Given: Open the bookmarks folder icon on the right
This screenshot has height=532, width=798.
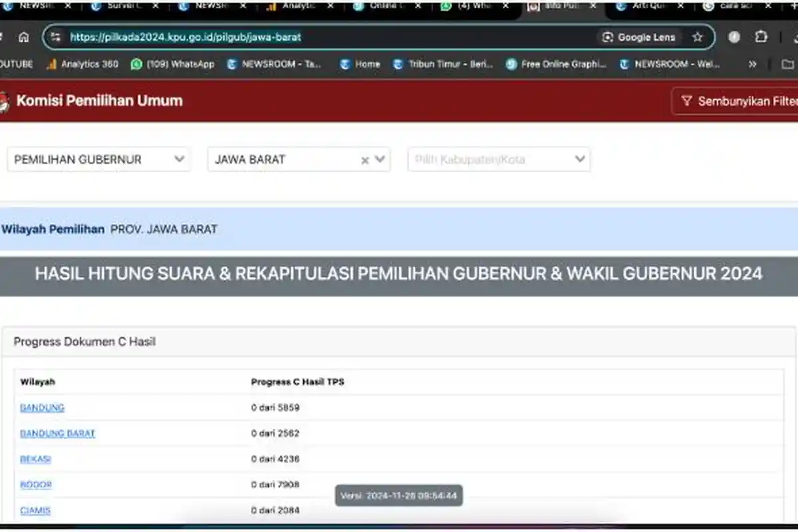Looking at the screenshot, I should pos(787,64).
